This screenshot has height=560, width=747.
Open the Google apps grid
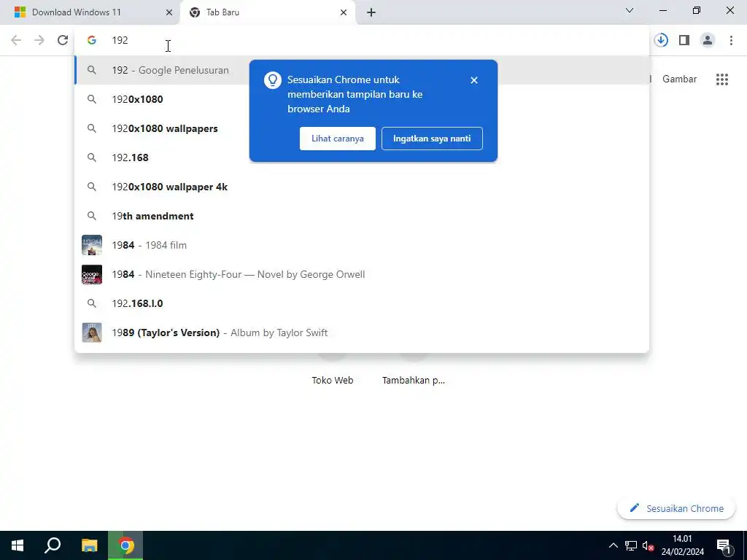pos(721,79)
